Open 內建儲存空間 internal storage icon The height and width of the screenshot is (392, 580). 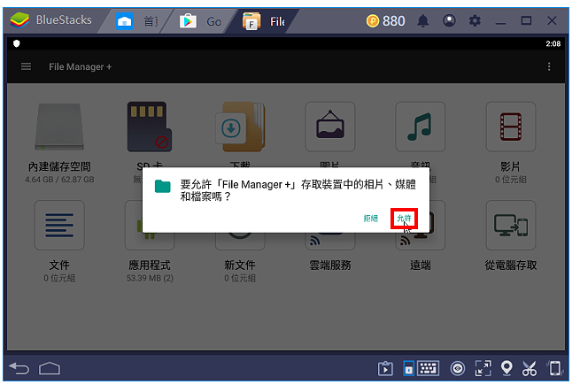[59, 127]
